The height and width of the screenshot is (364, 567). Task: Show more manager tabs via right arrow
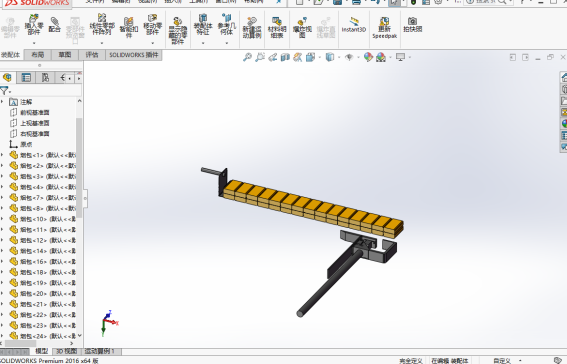[x=79, y=78]
